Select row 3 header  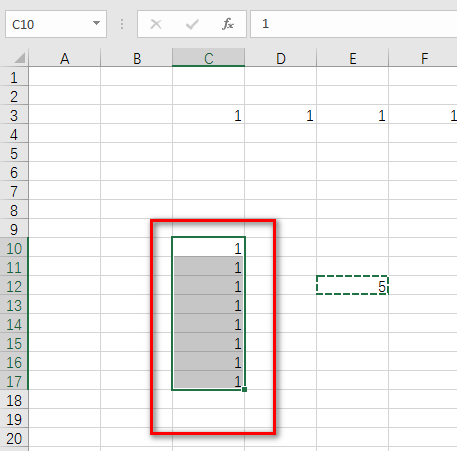point(14,115)
